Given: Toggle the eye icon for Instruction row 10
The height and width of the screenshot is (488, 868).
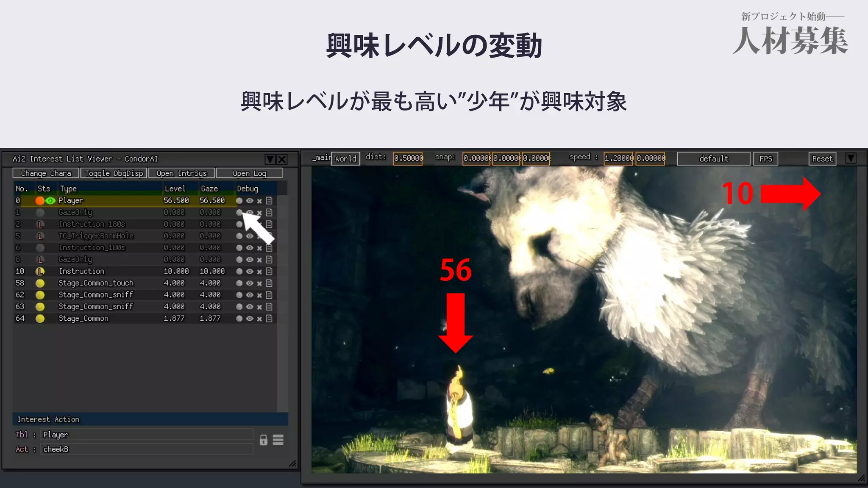Looking at the screenshot, I should (x=250, y=272).
